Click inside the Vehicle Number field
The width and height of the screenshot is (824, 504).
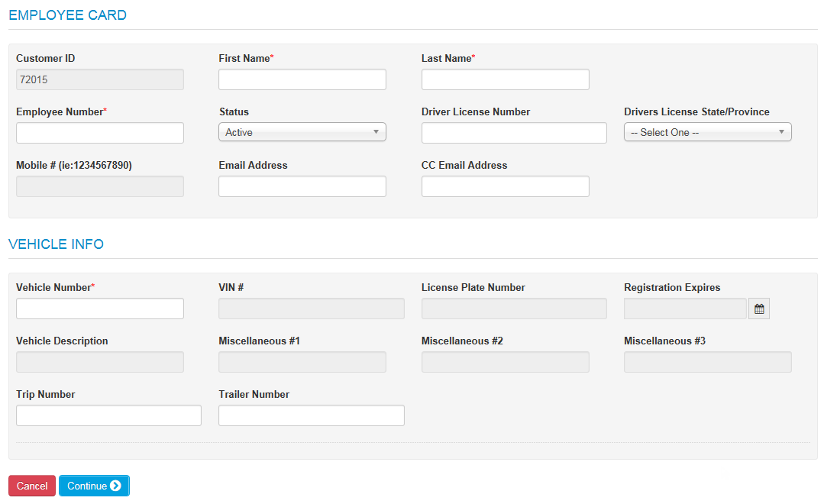click(x=99, y=308)
